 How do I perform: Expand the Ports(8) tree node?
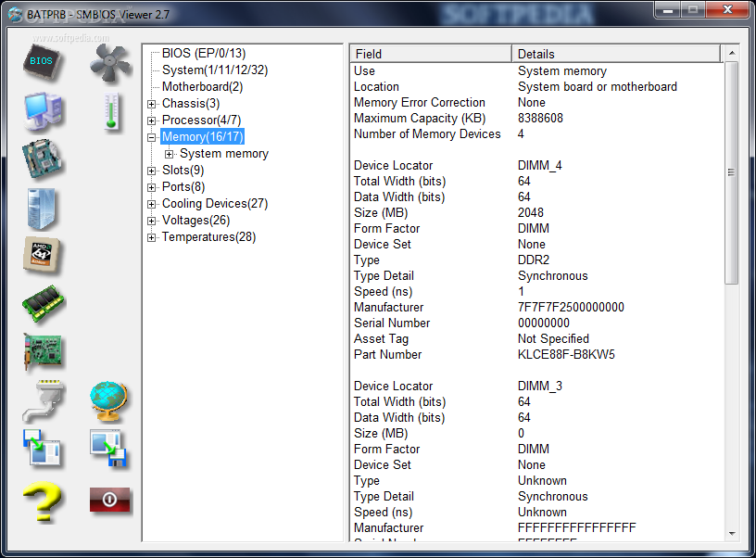coord(151,187)
